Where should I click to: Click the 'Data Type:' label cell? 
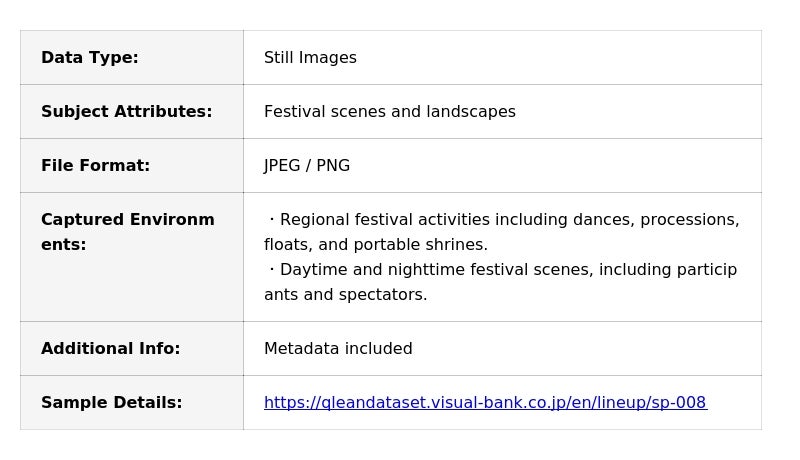point(90,58)
